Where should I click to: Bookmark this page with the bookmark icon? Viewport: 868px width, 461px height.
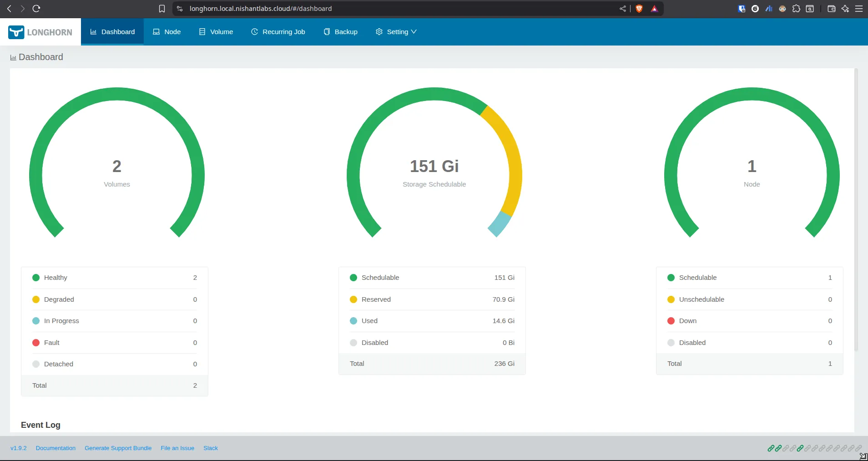(x=161, y=9)
